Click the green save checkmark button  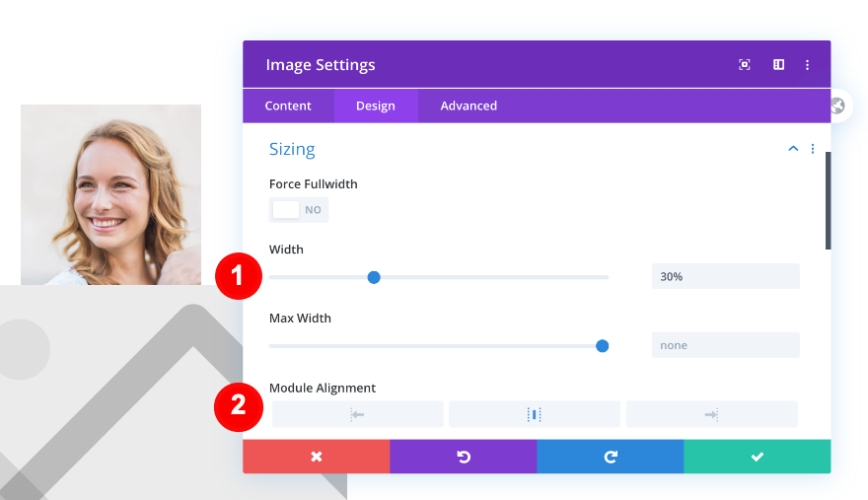[757, 457]
